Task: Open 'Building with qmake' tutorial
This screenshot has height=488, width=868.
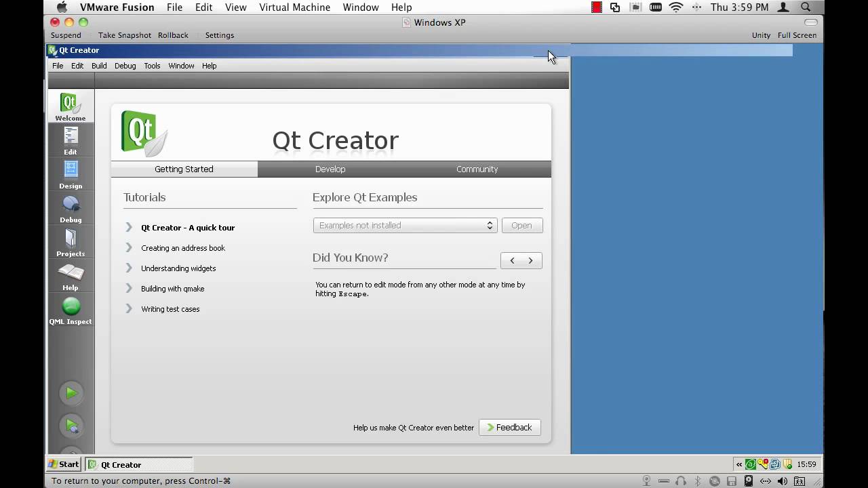Action: [172, 289]
